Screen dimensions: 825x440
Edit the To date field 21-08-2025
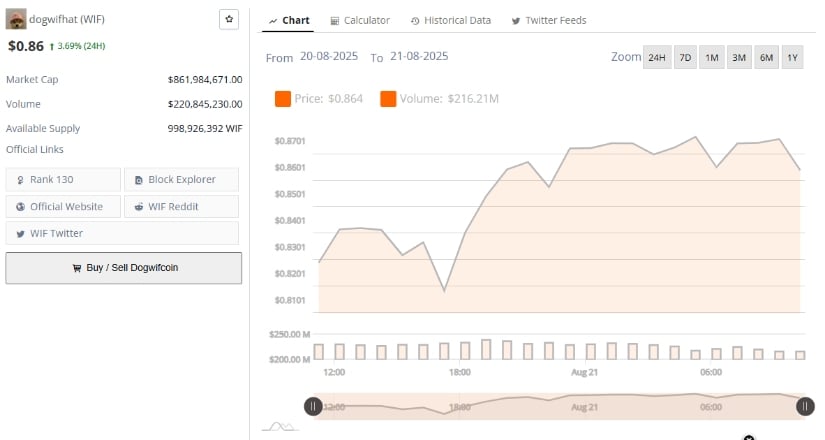(419, 56)
